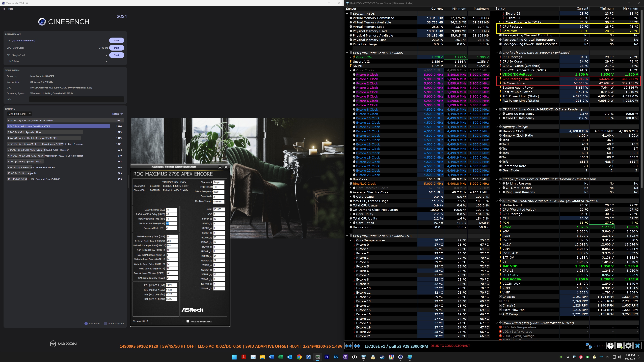
Task: Open CPU (Multi Core) ranking dropdown
Action: tap(19, 114)
